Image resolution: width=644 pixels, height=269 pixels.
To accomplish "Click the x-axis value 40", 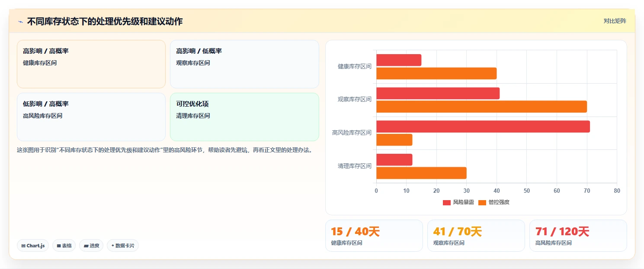I will (x=497, y=191).
